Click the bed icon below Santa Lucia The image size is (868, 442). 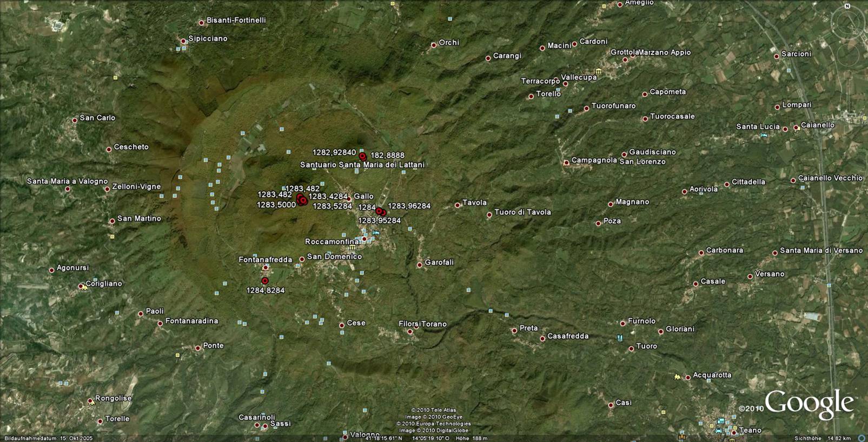[764, 135]
